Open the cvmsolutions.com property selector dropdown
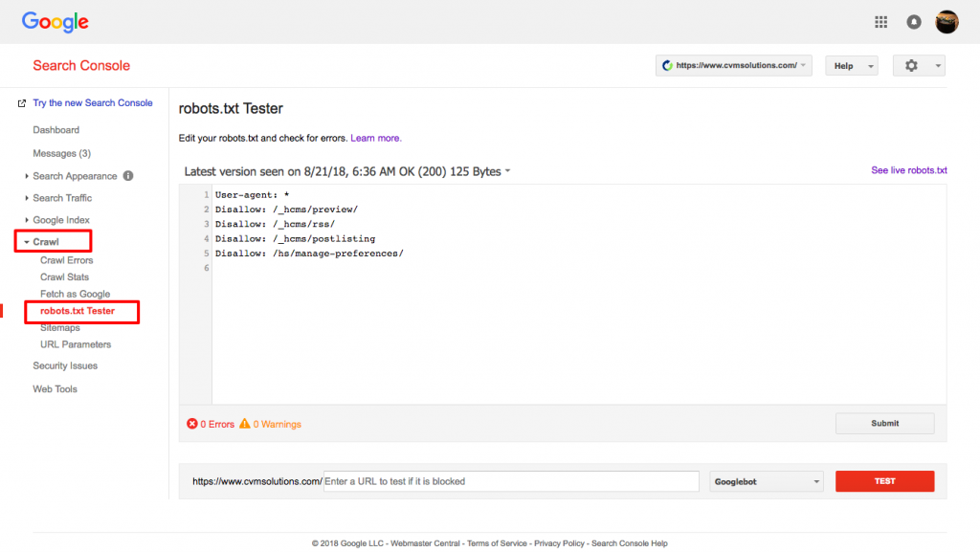Image resolution: width=980 pixels, height=552 pixels. pos(734,66)
